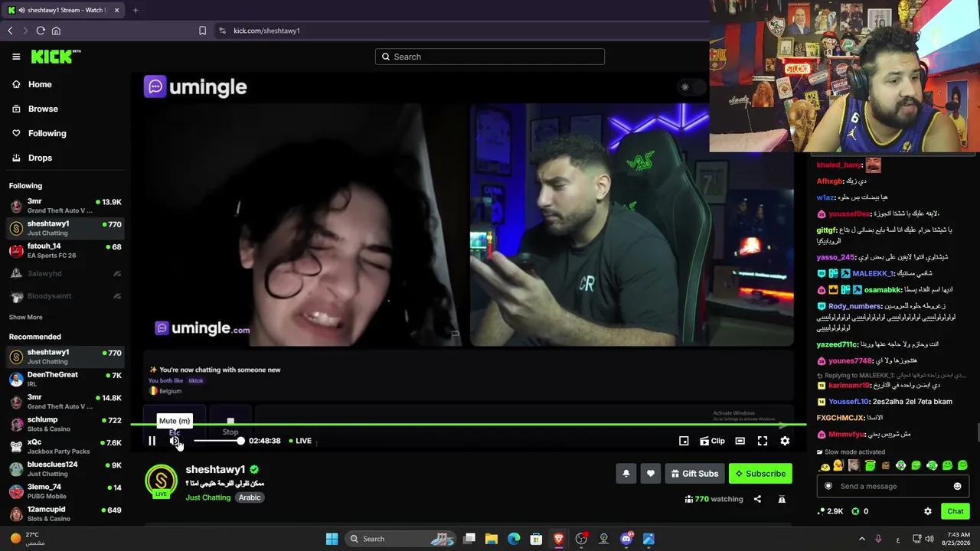Enable mini player mode
The height and width of the screenshot is (551, 980).
pyautogui.click(x=684, y=441)
